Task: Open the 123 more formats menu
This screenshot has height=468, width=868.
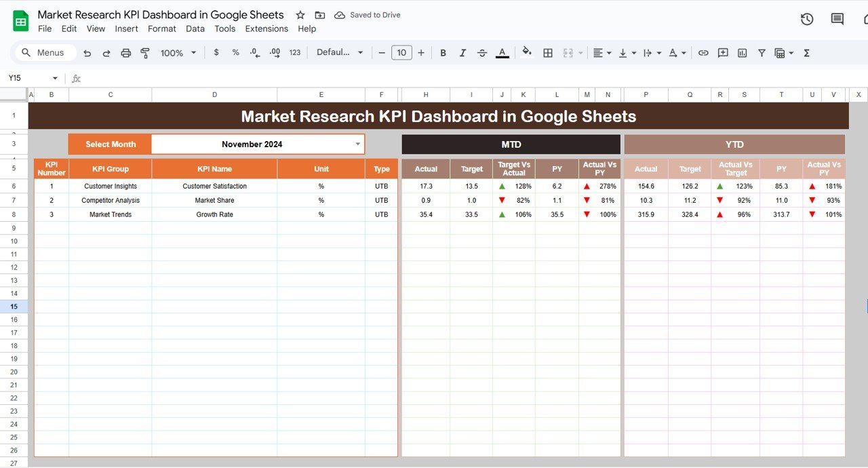Action: [x=295, y=52]
